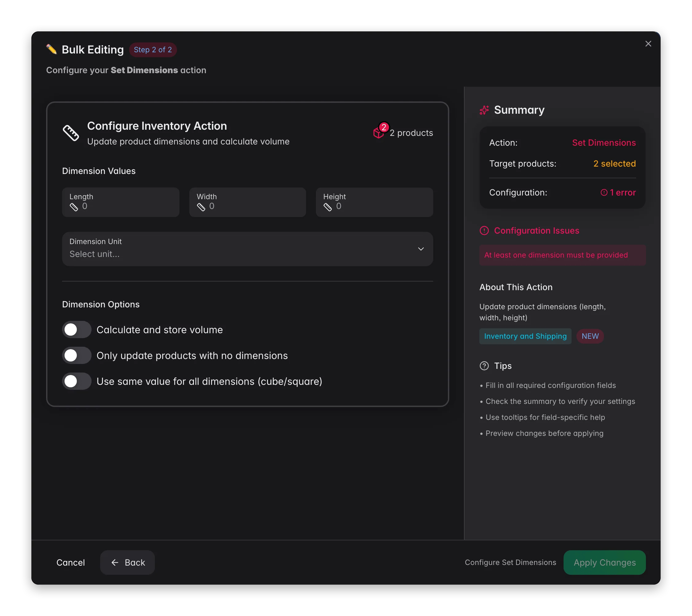Image resolution: width=692 pixels, height=616 pixels.
Task: Click the Target products label
Action: pos(522,164)
